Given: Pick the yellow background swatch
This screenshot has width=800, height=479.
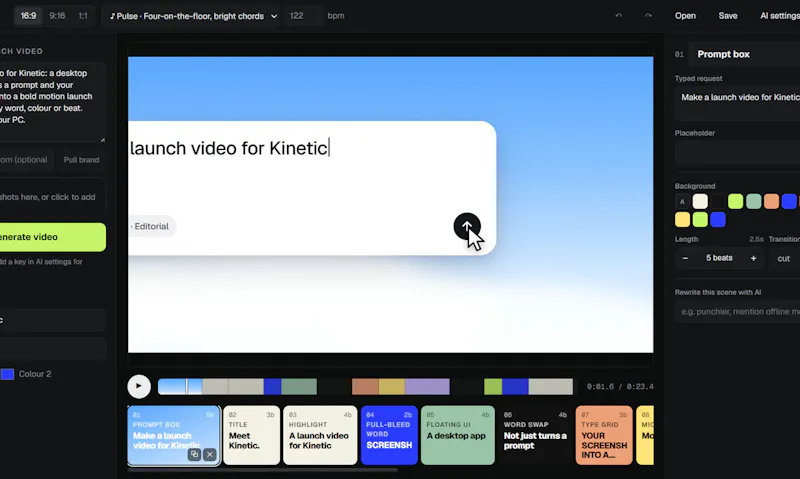Looking at the screenshot, I should (x=682, y=219).
